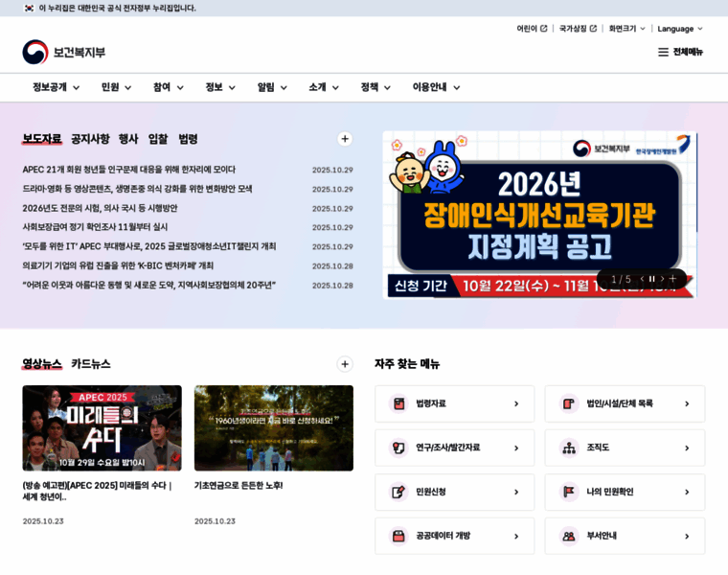728x575 pixels.
Task: Open the APEC 21개 회원 청년들 article
Action: pyautogui.click(x=129, y=170)
